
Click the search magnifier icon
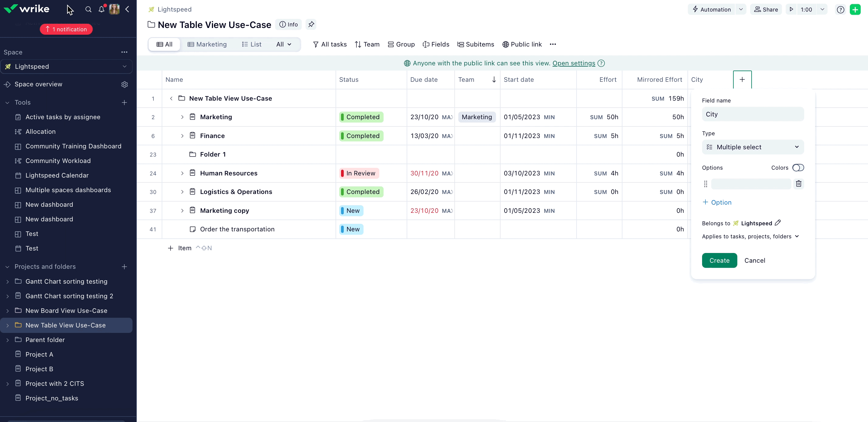[88, 9]
